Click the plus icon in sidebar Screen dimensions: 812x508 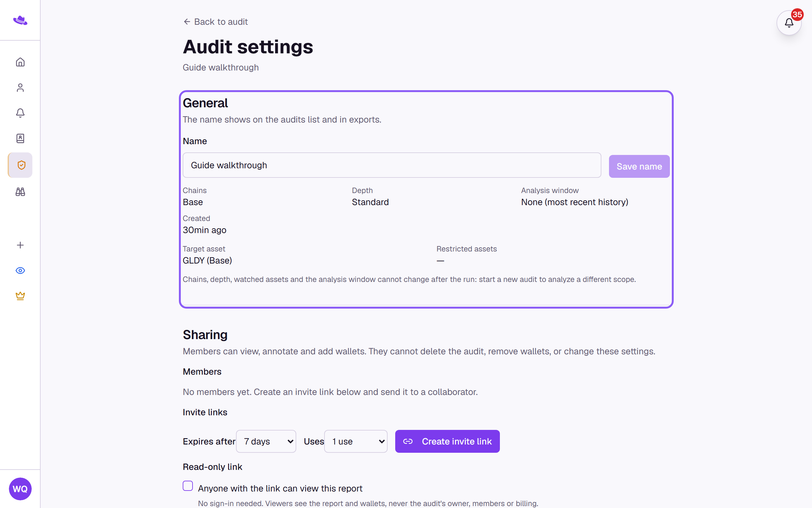[20, 245]
